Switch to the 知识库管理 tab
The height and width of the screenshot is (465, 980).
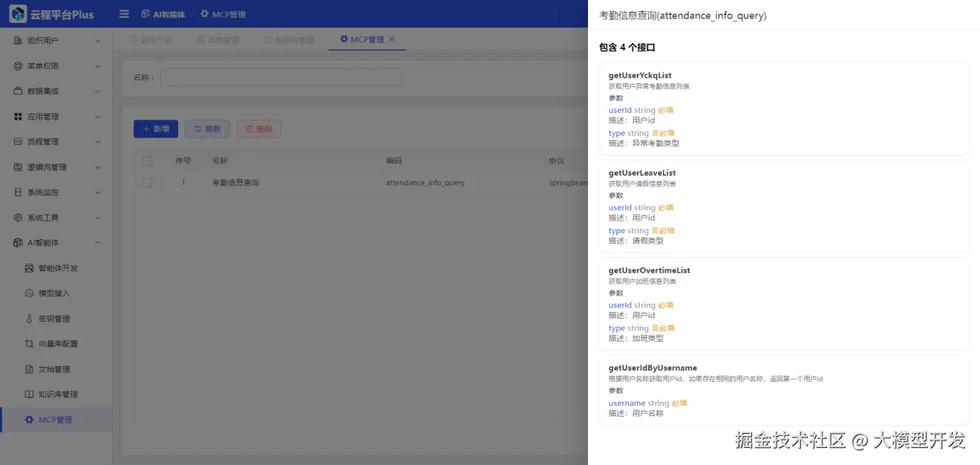click(x=290, y=40)
